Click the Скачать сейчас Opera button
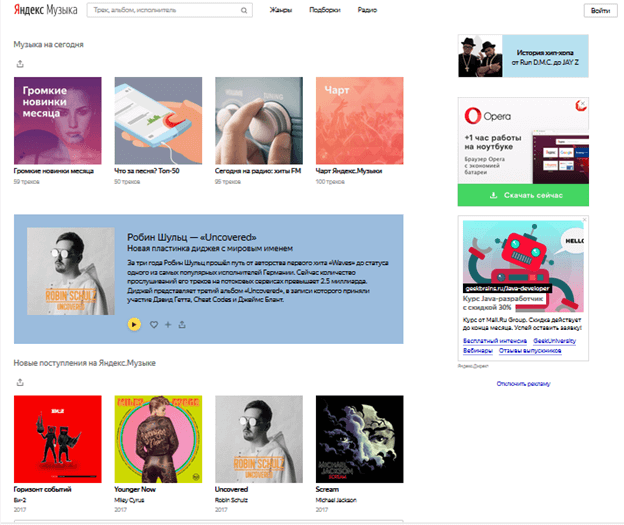The image size is (624, 525). click(523, 195)
